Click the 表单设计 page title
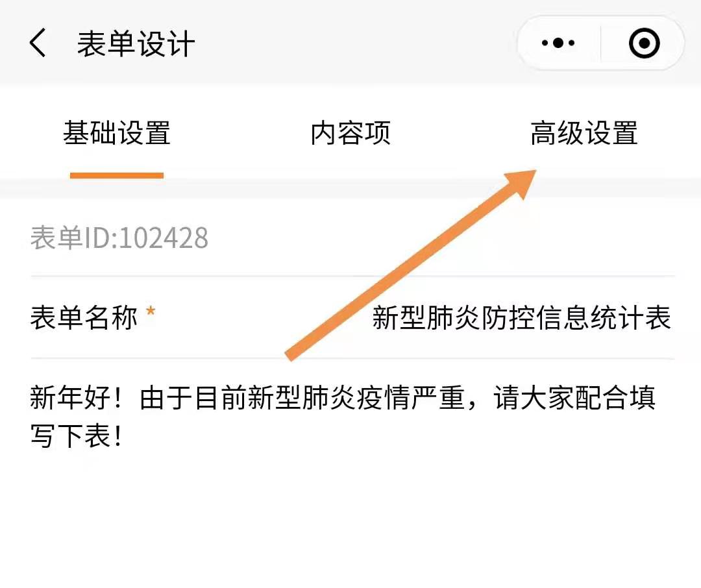Screen dimensions: 701x588 point(136,44)
